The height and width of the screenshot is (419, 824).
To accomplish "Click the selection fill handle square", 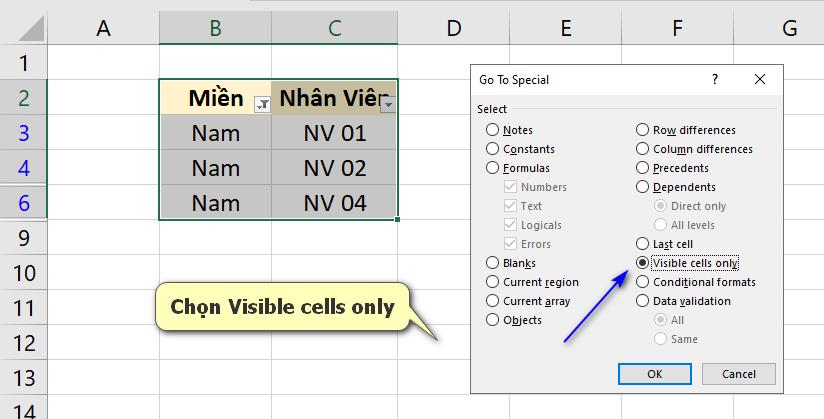I will point(397,220).
